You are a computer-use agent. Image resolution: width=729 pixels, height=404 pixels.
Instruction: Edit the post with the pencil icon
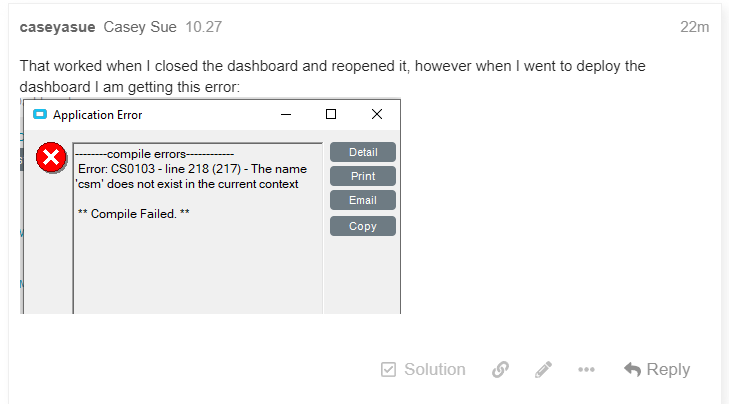pyautogui.click(x=543, y=370)
